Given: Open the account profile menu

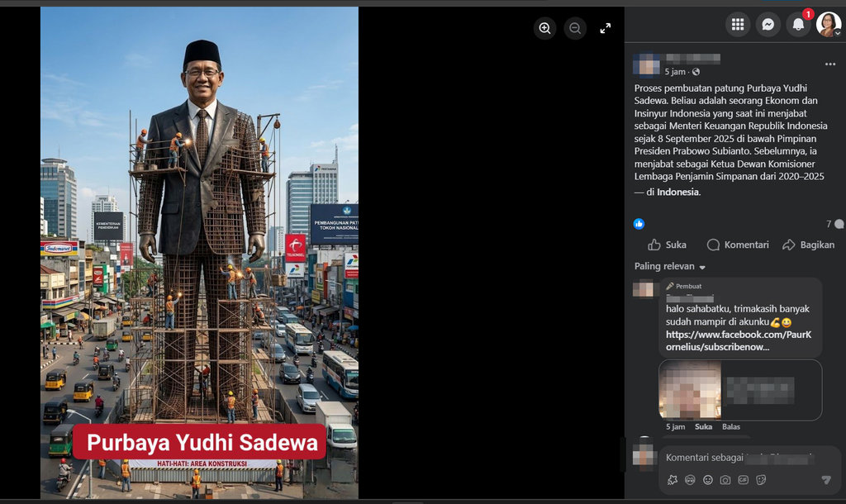Looking at the screenshot, I should tap(829, 25).
